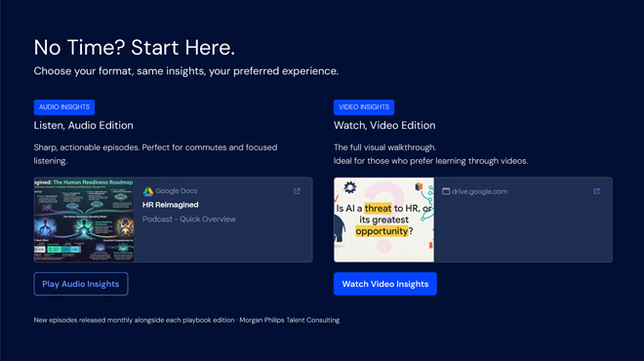Open external link icon on drive.google.com card

tap(597, 191)
